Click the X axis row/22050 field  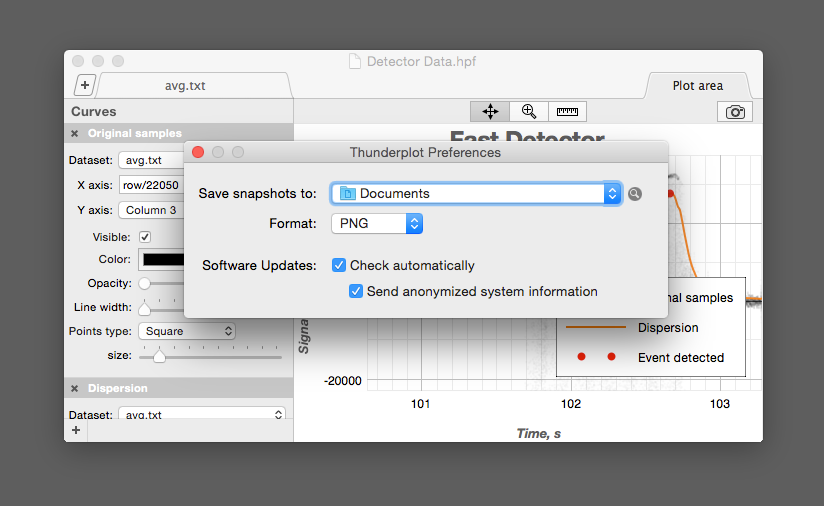[151, 185]
